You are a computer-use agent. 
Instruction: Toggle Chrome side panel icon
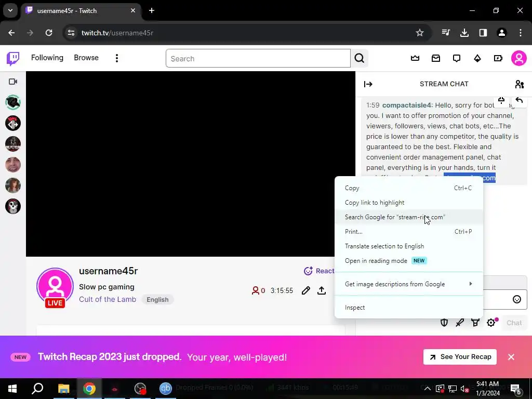483,33
